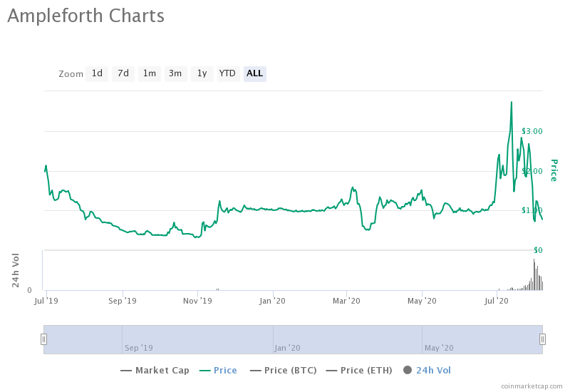Click the $3.00 price axis label
Viewport: 570px width, 392px height.
coord(532,131)
